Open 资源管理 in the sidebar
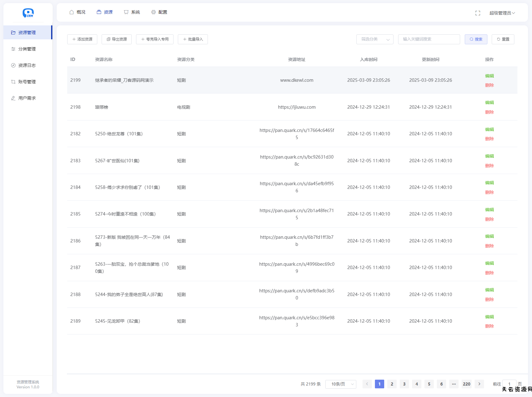 pyautogui.click(x=27, y=33)
